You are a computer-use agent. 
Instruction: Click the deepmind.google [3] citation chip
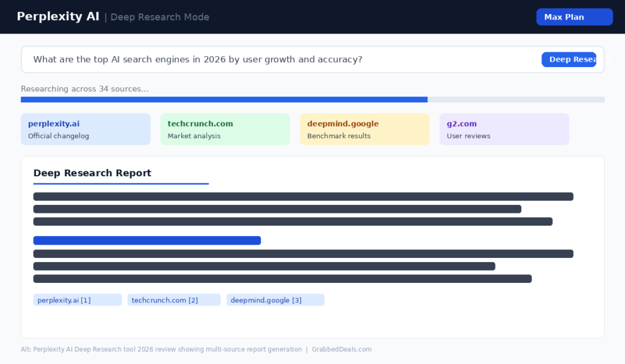(x=275, y=300)
